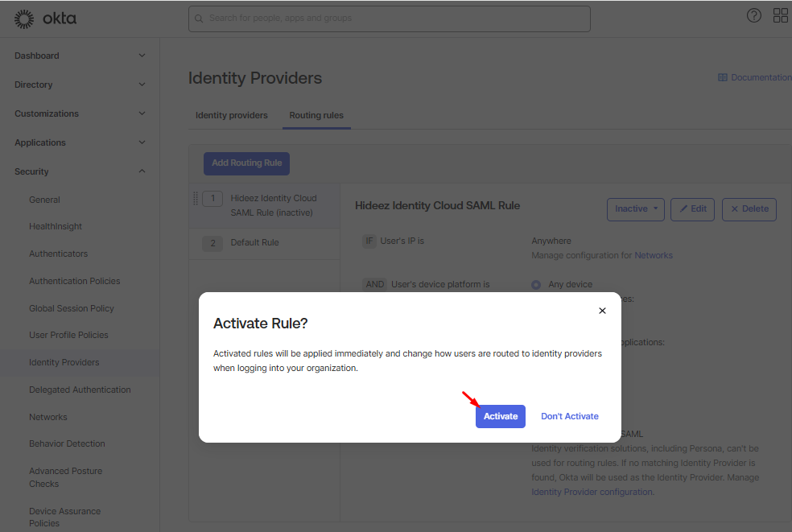Image resolution: width=792 pixels, height=532 pixels.
Task: Click the Documentation book icon
Action: pos(723,78)
